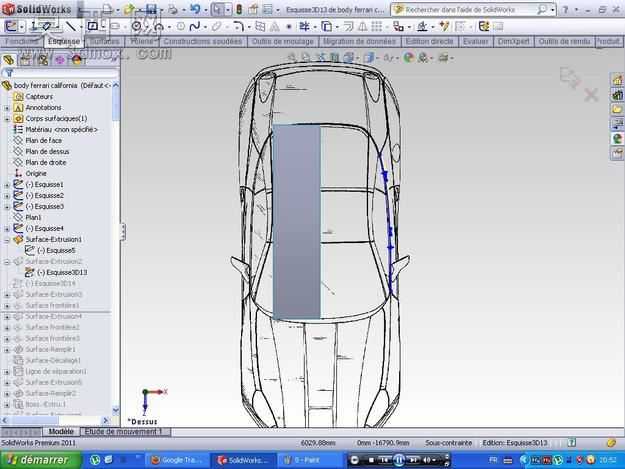Open the Design Library task pane icon
Image resolution: width=625 pixels, height=469 pixels.
(x=617, y=95)
